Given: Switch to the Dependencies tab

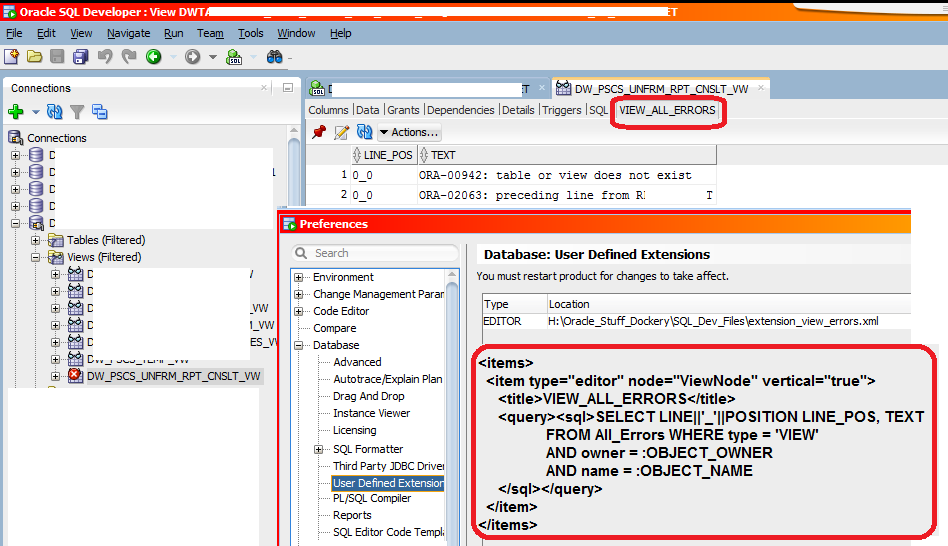Looking at the screenshot, I should [461, 110].
